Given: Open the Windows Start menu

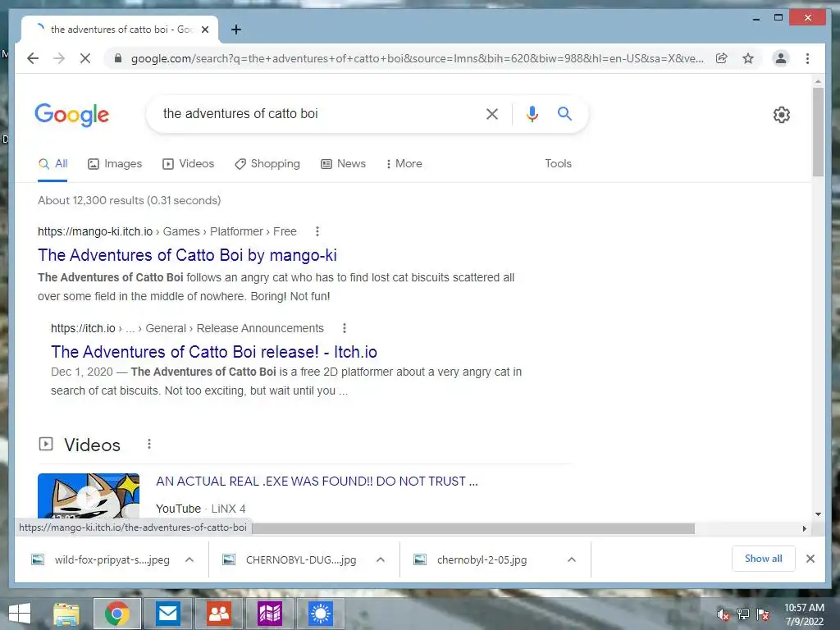Looking at the screenshot, I should [x=20, y=614].
